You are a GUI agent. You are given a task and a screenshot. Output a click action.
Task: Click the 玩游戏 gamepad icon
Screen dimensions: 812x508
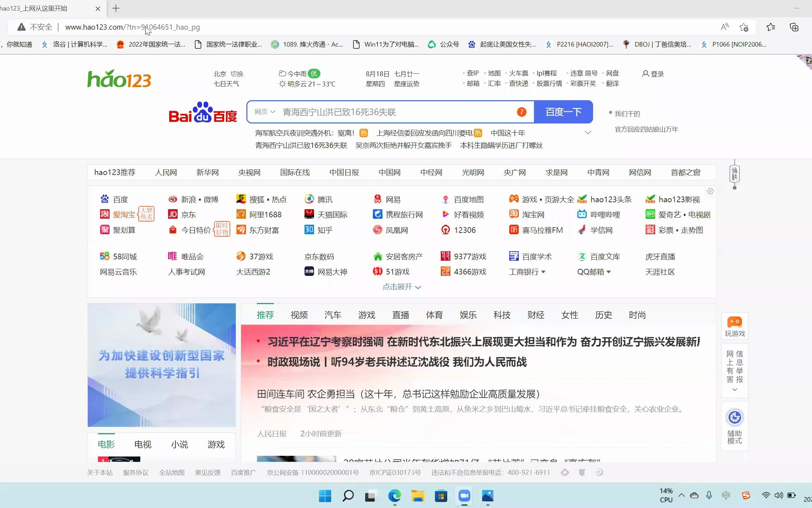tap(734, 322)
